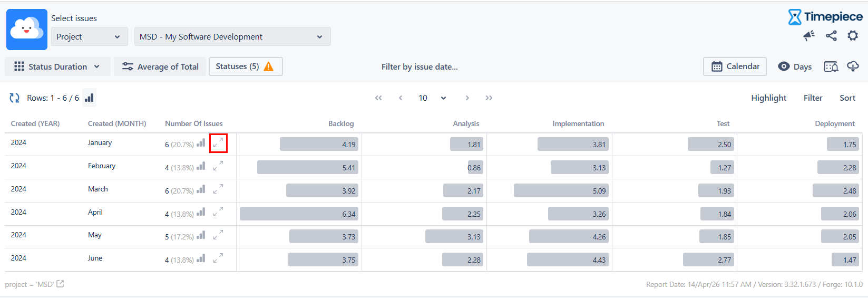Click the Filter by issue date field

(420, 66)
